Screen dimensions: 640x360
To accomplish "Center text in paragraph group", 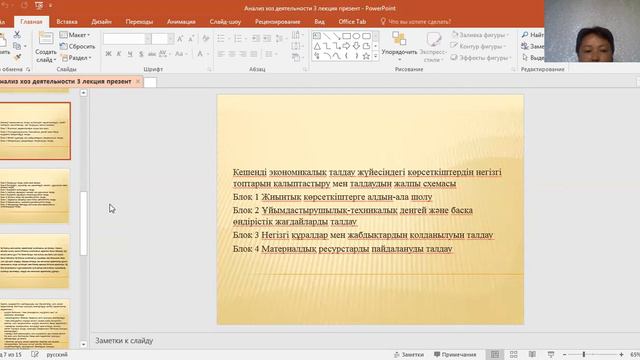I will tap(232, 54).
